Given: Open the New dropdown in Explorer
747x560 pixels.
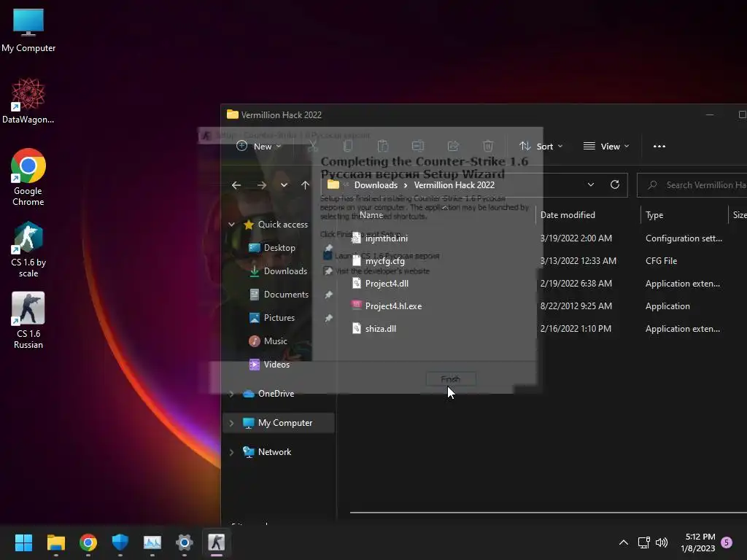Looking at the screenshot, I should pos(259,146).
